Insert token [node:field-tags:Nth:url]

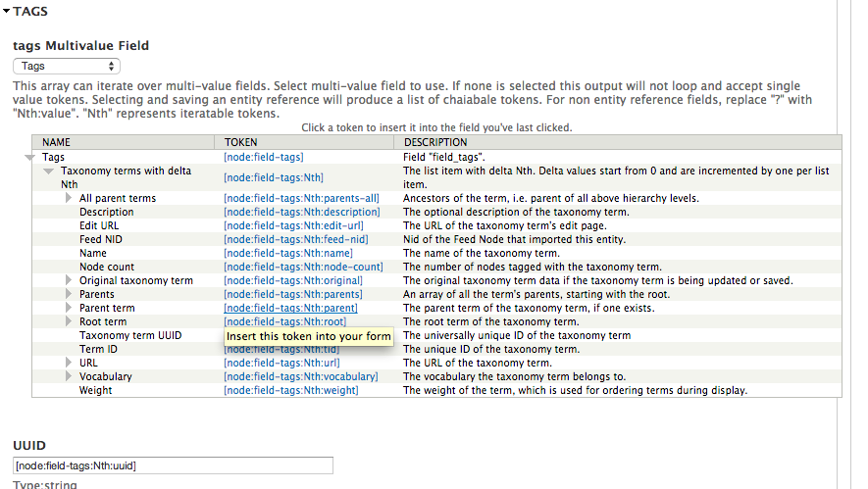pos(281,363)
